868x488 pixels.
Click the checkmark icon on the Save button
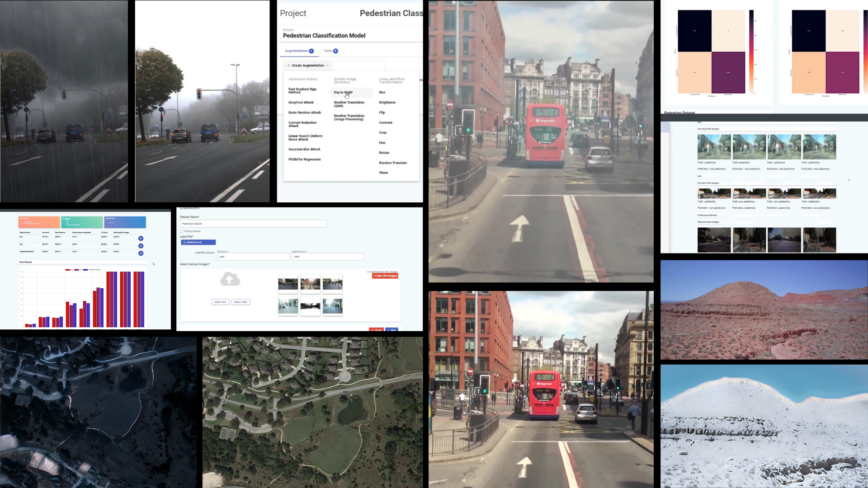pyautogui.click(x=389, y=330)
